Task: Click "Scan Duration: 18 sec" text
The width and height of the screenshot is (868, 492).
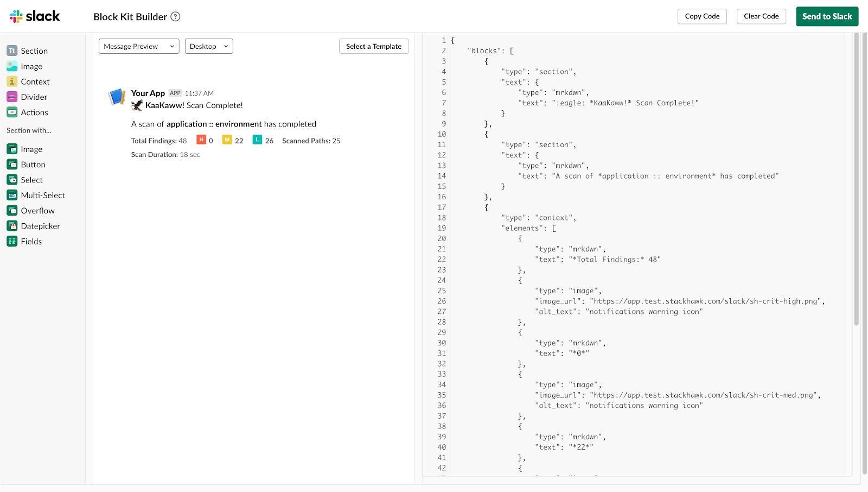Action: tap(165, 155)
